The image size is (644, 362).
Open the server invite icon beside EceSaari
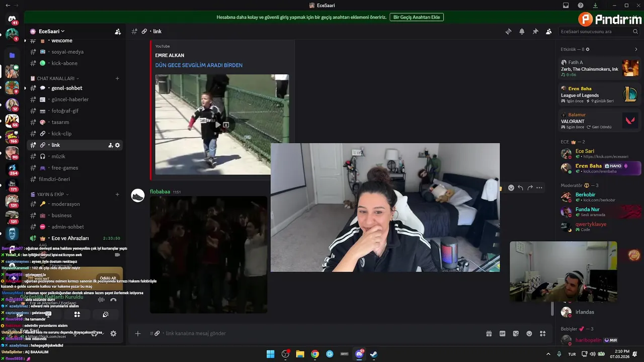(x=118, y=31)
